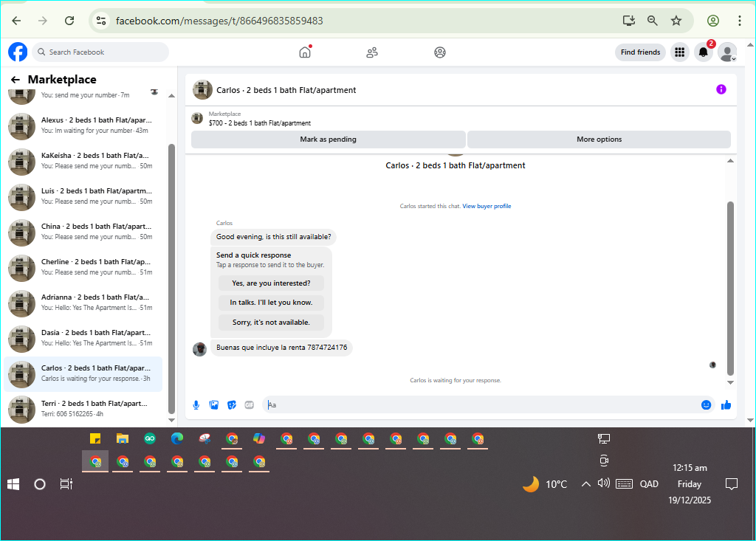Click the voice clip microphone icon

point(196,405)
